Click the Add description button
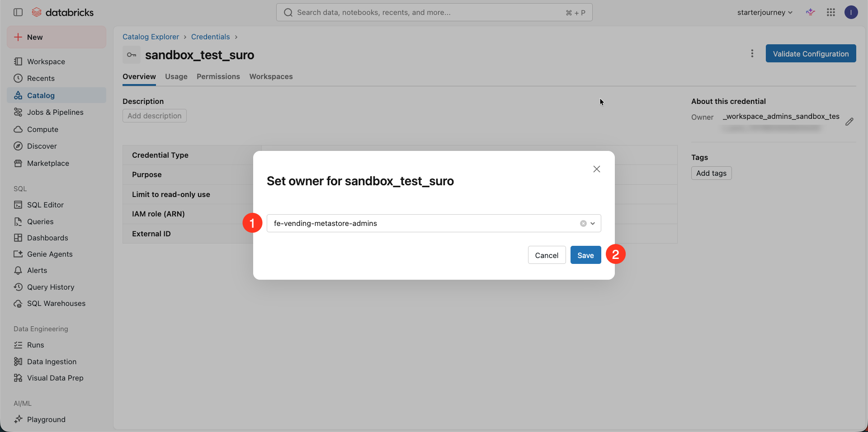Viewport: 868px width, 432px height. click(155, 116)
